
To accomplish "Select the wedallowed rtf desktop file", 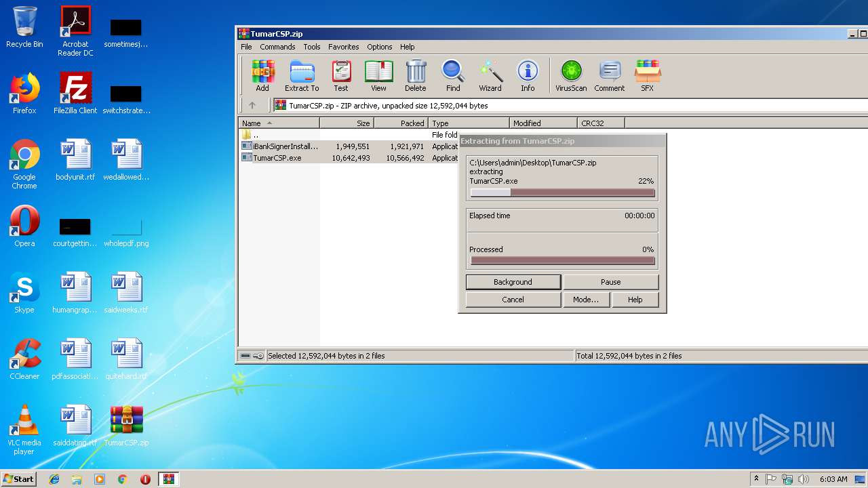I will click(126, 160).
